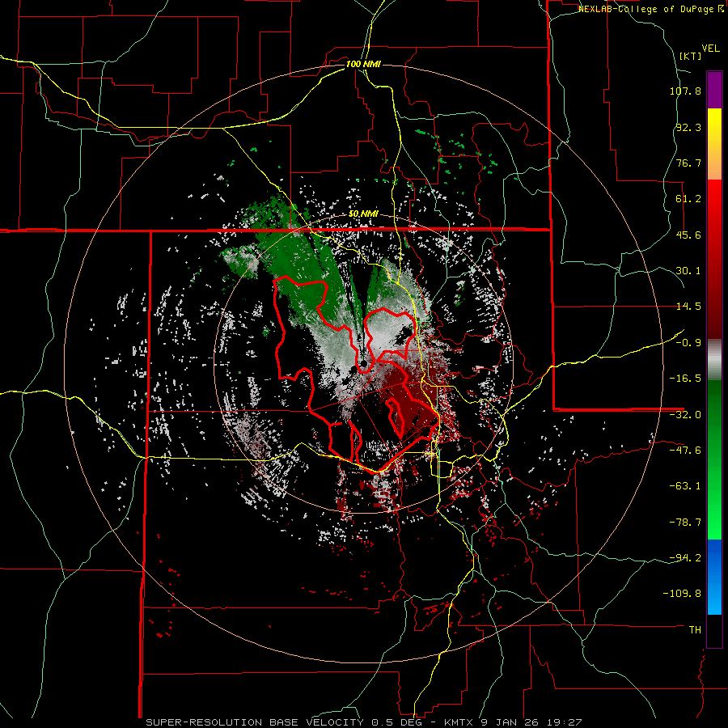Screen dimensions: 728x728
Task: Click the purple segment of color bar
Action: point(714,91)
